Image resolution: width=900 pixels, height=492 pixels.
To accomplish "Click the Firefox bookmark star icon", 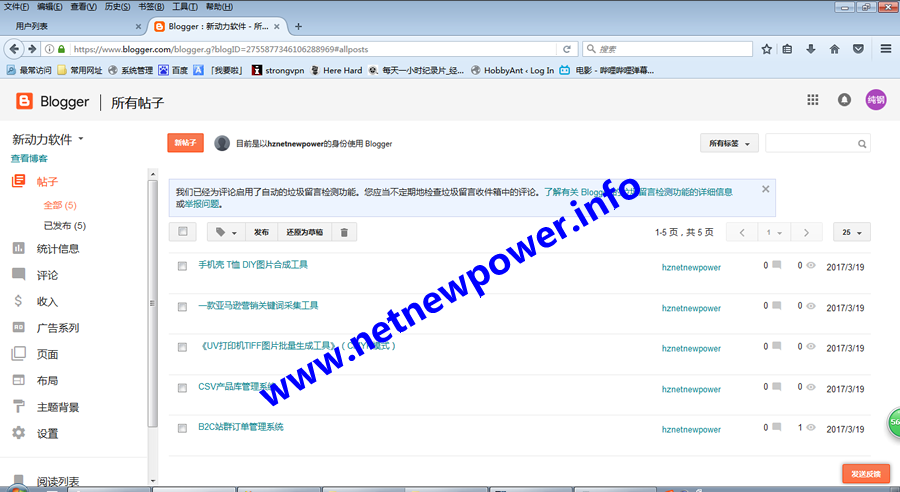I will (766, 48).
